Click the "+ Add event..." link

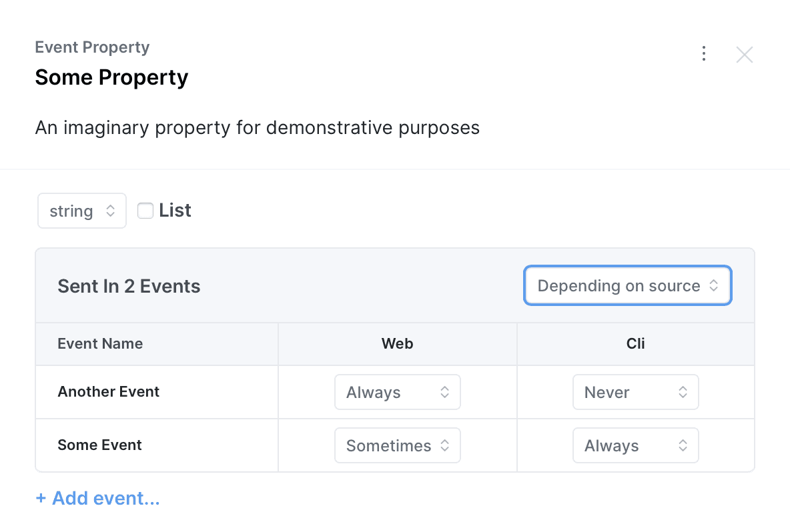[x=97, y=498]
